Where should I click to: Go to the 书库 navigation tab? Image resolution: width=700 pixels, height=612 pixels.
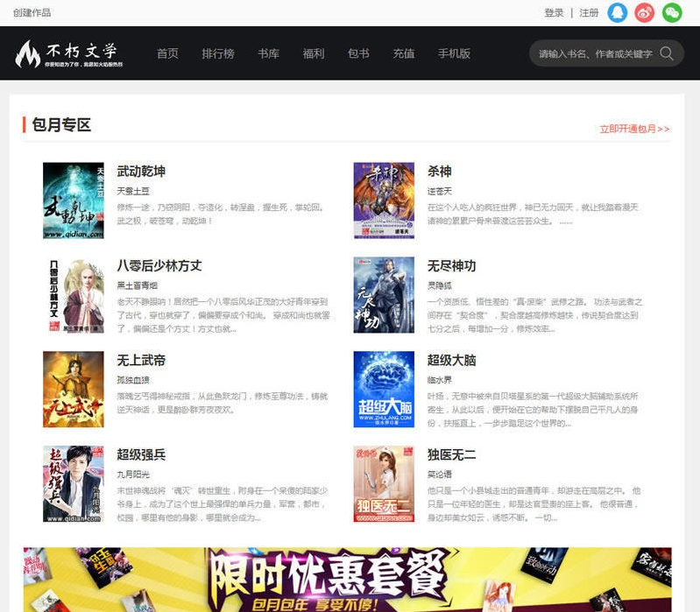(x=268, y=53)
